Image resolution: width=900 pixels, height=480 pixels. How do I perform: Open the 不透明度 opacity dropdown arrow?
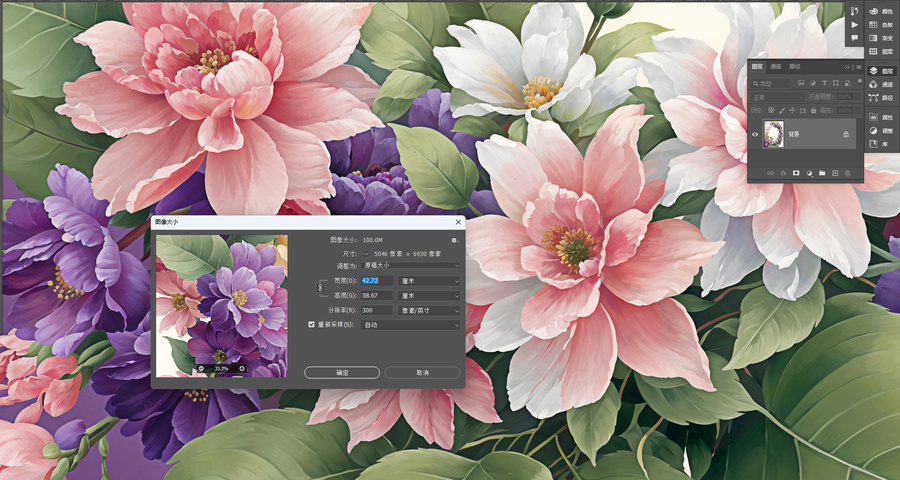pos(858,97)
